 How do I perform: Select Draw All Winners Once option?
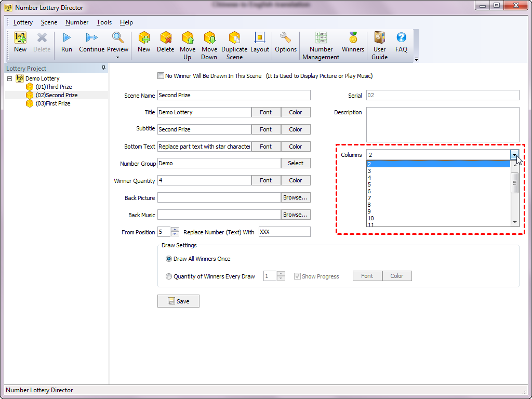tap(169, 259)
